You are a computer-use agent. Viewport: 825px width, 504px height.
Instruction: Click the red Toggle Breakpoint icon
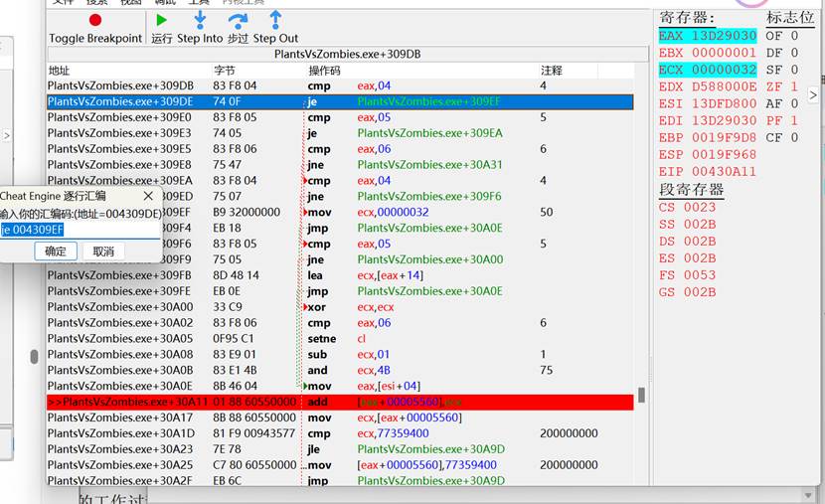coord(95,20)
